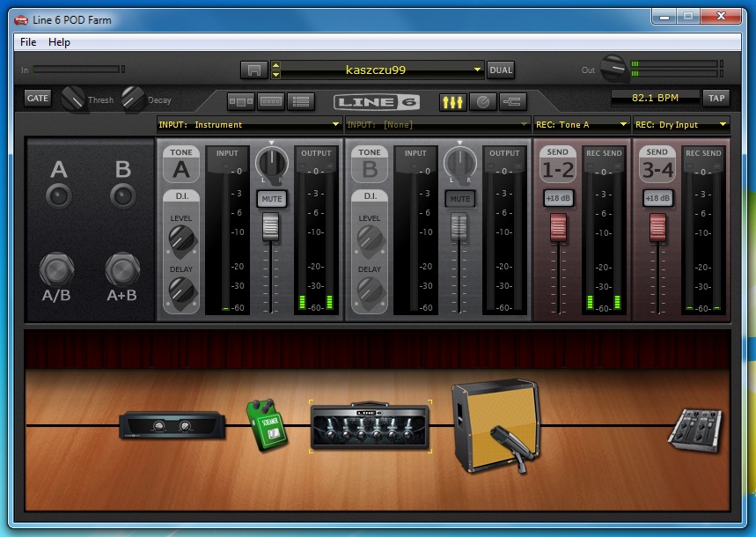
Task: Select tone A radio indicator
Action: (x=59, y=196)
